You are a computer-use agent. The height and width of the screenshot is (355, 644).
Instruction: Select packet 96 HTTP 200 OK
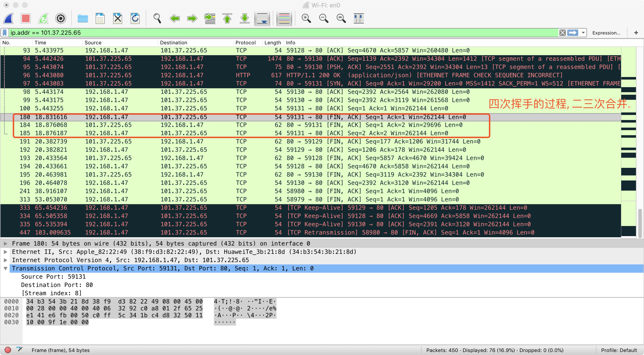pos(311,75)
